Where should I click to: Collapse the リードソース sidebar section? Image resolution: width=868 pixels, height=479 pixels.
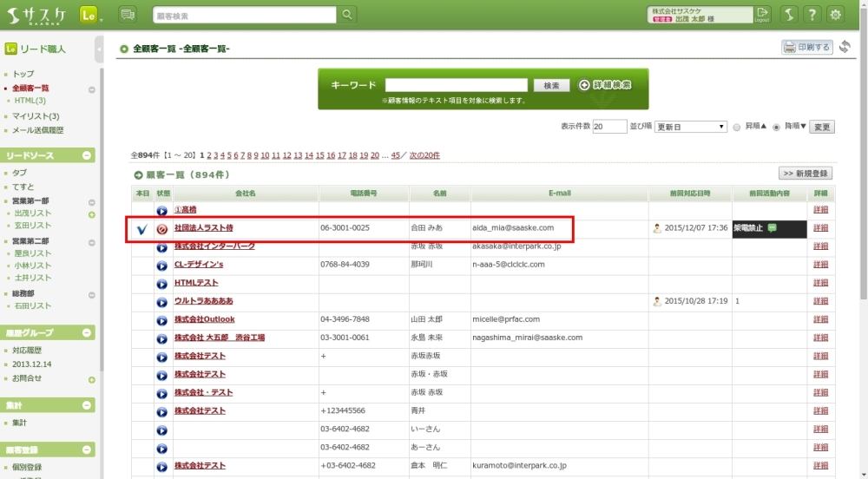87,155
